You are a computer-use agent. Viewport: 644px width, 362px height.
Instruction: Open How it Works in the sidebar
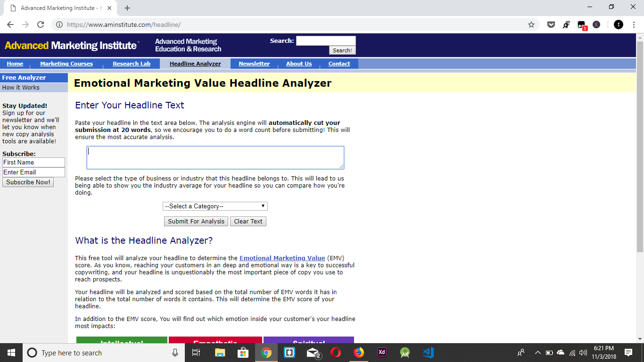pos(34,88)
